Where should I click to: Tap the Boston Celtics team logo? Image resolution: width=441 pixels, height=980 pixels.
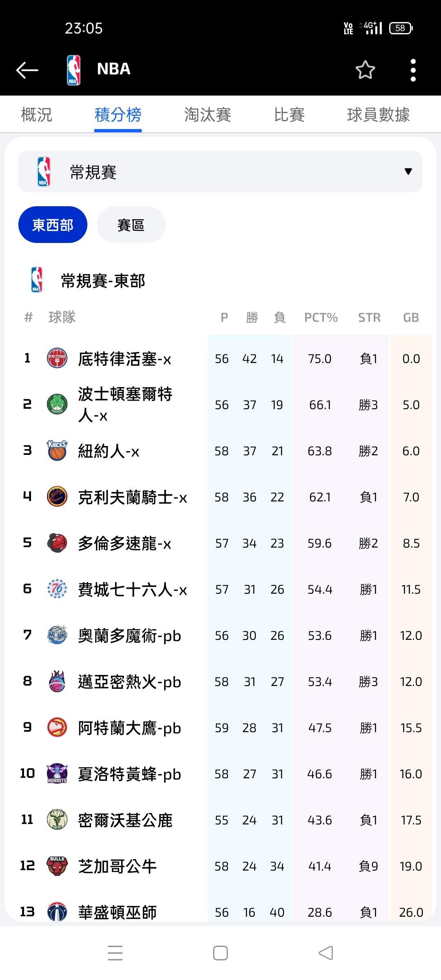tap(57, 404)
